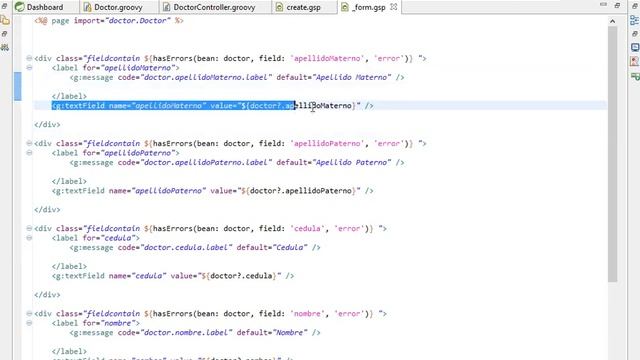Restore the top-left minimized view stack
640x360 pixels.
[4, 6]
